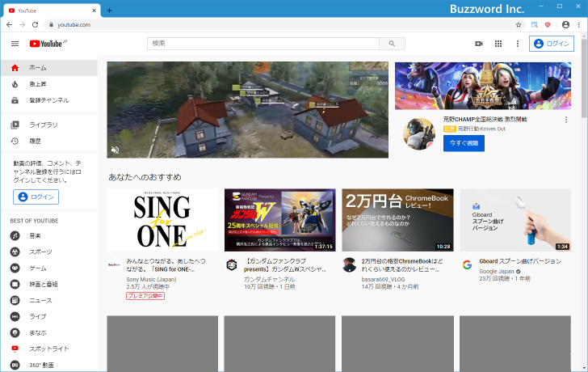Click the basara669_VLOG avatar

349,265
